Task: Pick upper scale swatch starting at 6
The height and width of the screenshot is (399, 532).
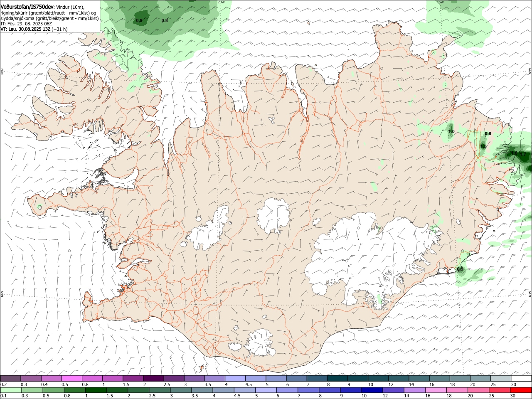Action: coord(296,378)
